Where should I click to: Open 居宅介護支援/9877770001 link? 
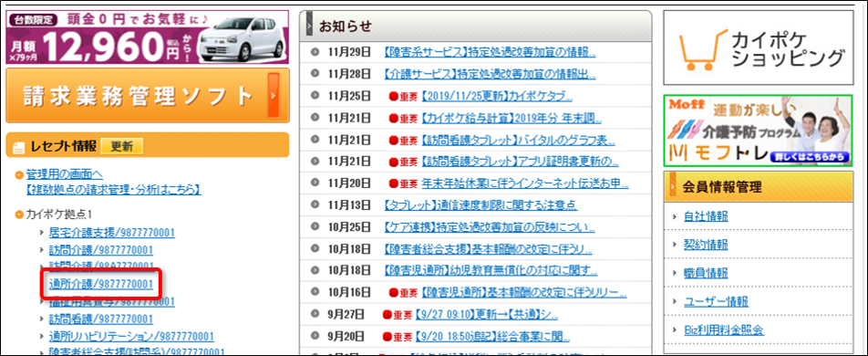(111, 233)
